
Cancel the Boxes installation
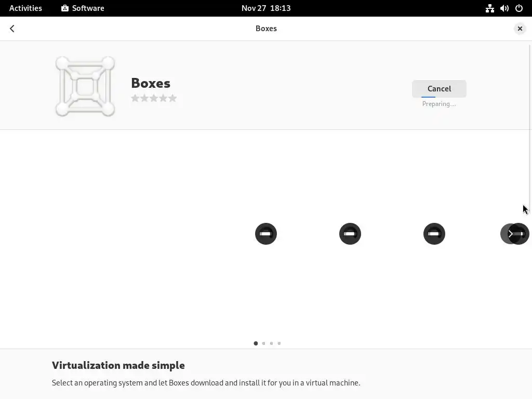coord(439,88)
